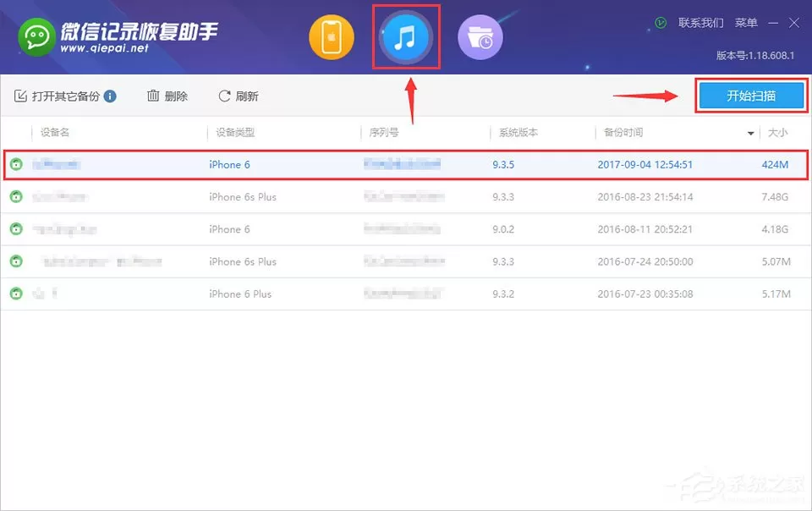Toggle sort arrow on 备份时间 column
The height and width of the screenshot is (511, 812).
coord(750,134)
